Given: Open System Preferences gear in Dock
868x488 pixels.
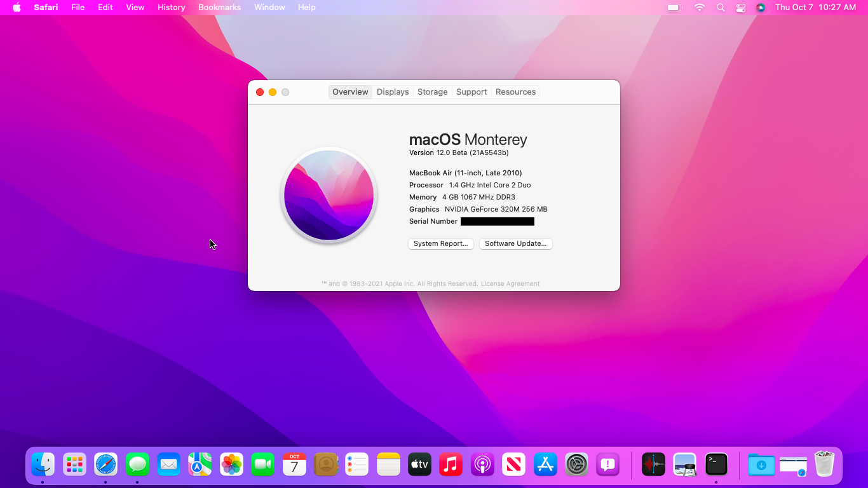Looking at the screenshot, I should [577, 464].
